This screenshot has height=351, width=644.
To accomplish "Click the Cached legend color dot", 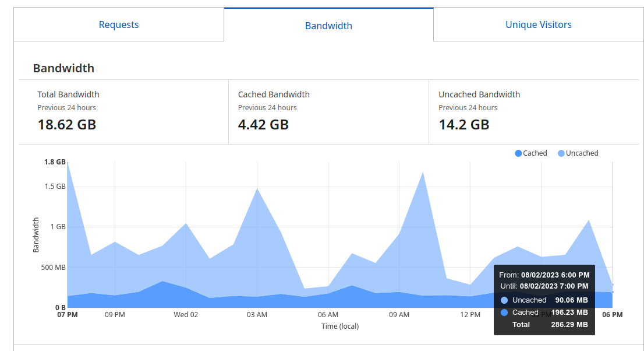I will (x=518, y=153).
